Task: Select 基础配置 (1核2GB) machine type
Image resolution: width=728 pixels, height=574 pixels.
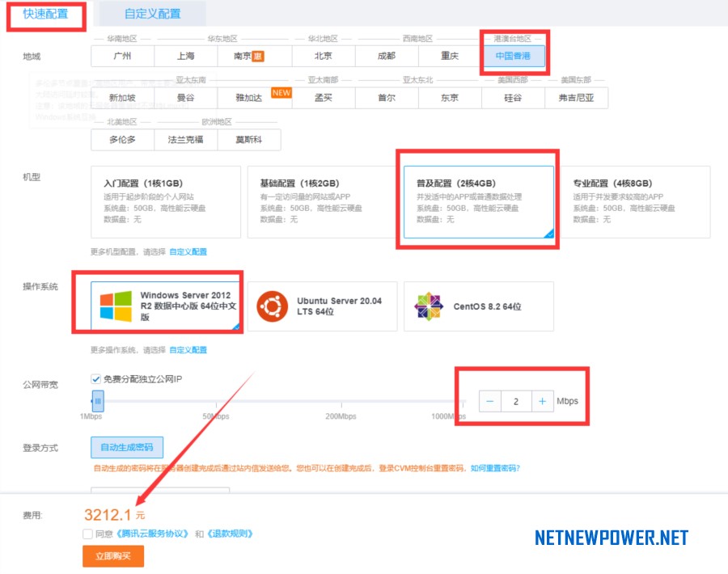Action: tap(322, 202)
